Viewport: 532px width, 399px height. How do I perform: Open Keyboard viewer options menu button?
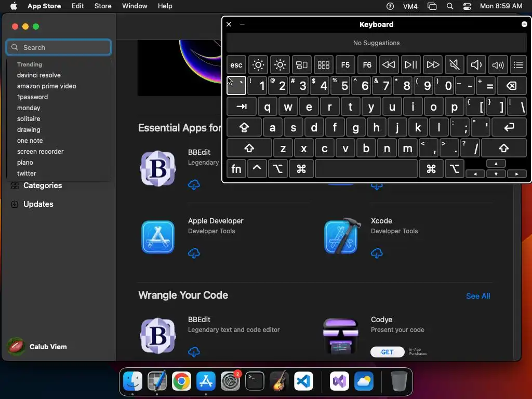[524, 24]
